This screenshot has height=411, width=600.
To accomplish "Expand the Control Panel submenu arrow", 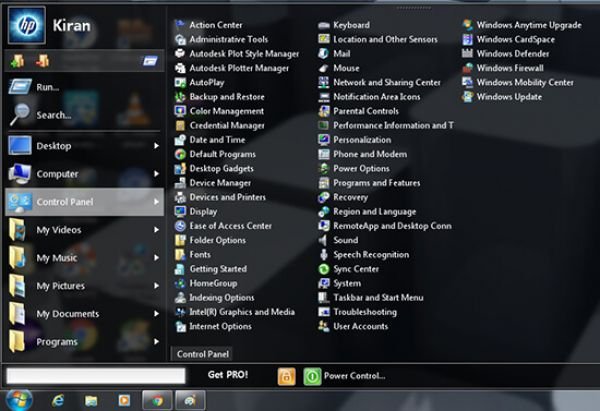I will [x=156, y=202].
